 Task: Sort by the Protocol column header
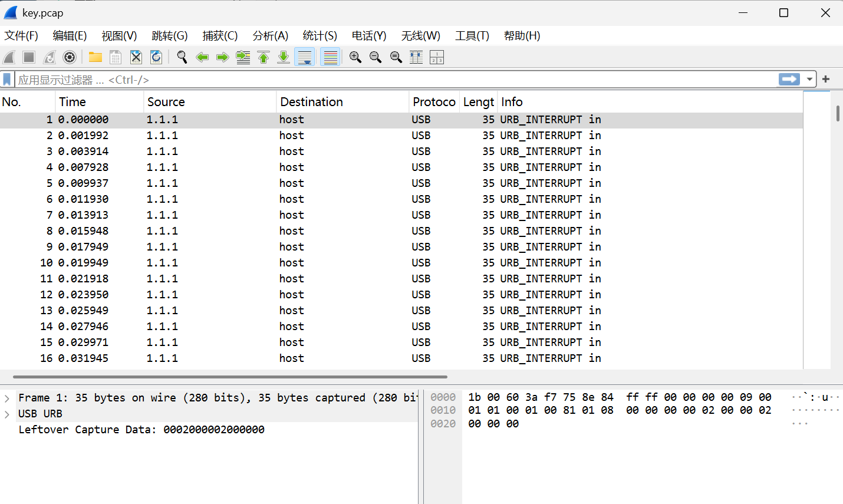pyautogui.click(x=434, y=102)
